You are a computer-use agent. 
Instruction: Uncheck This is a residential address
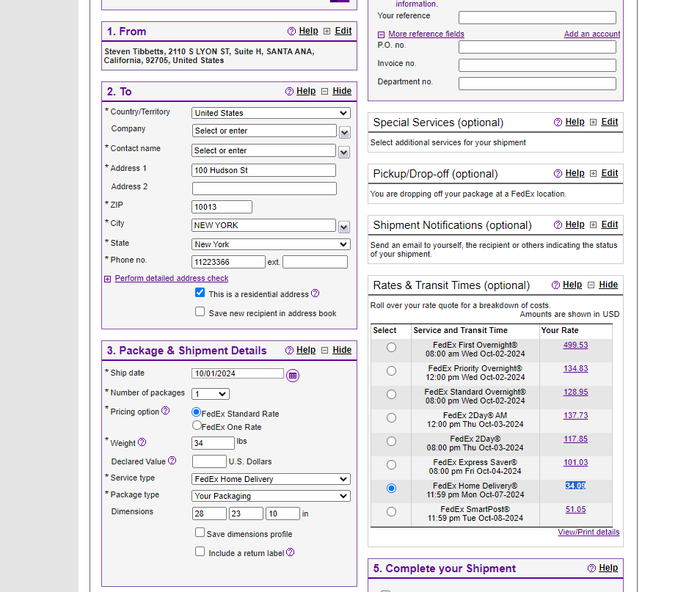click(200, 293)
